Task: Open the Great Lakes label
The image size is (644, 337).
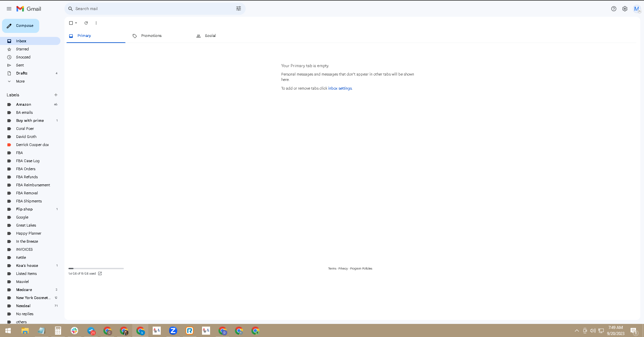Action: coord(30,225)
